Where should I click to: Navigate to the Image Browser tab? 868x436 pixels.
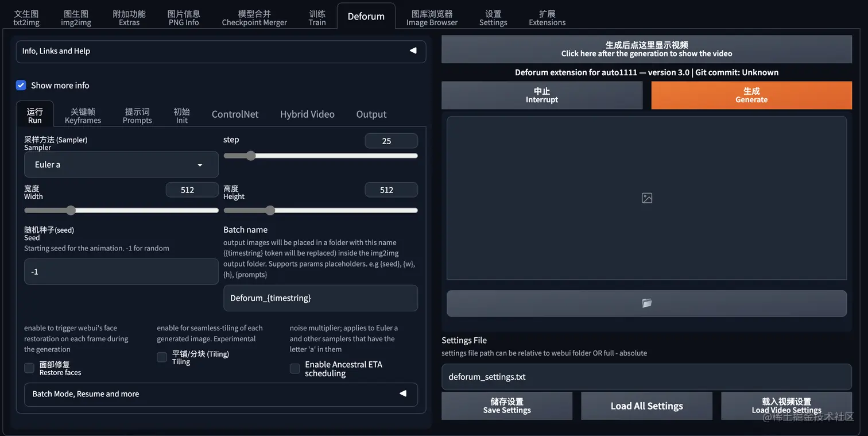tap(431, 17)
